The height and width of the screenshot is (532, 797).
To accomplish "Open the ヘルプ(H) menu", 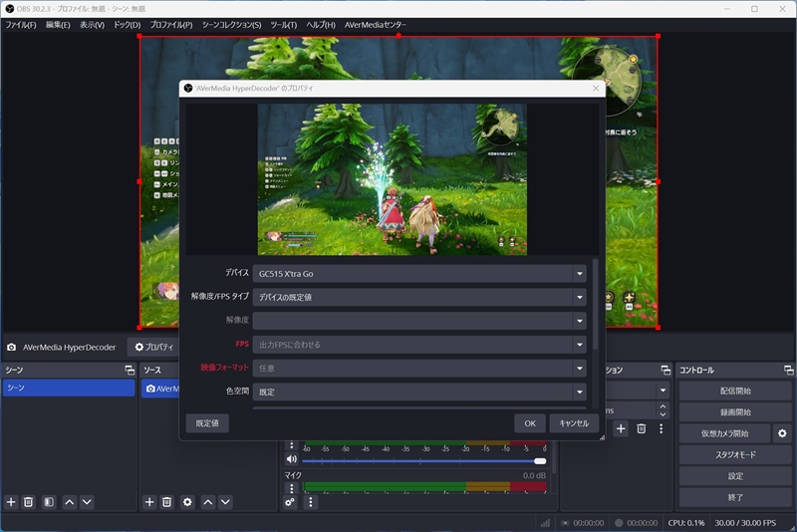I will click(321, 24).
